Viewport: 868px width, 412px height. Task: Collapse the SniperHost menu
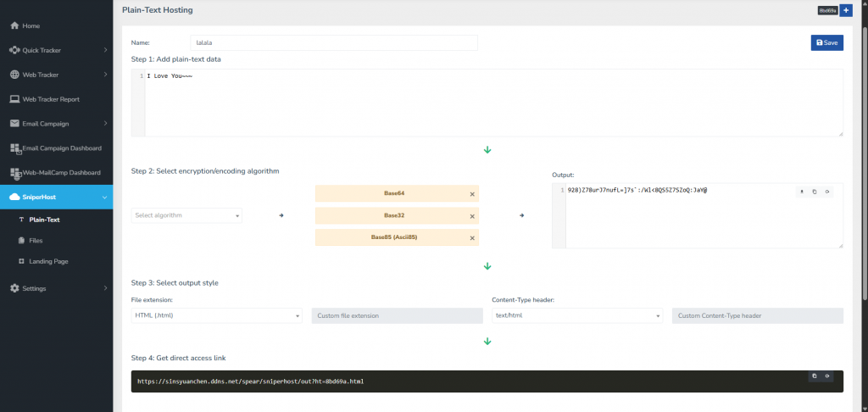pyautogui.click(x=56, y=198)
